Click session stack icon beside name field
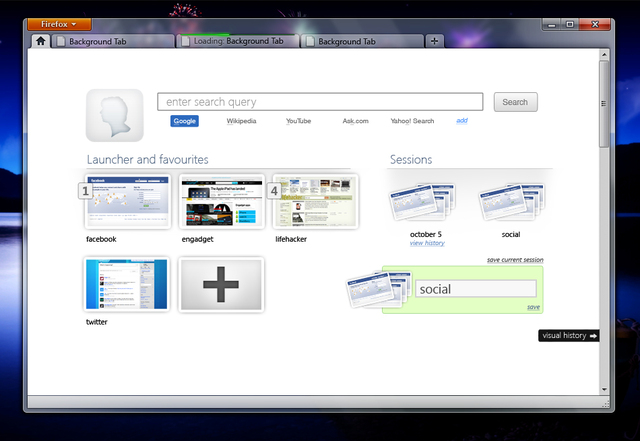 tap(379, 290)
